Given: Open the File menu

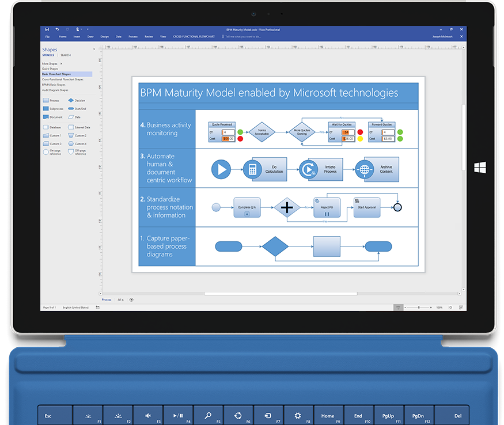Looking at the screenshot, I should 48,37.
